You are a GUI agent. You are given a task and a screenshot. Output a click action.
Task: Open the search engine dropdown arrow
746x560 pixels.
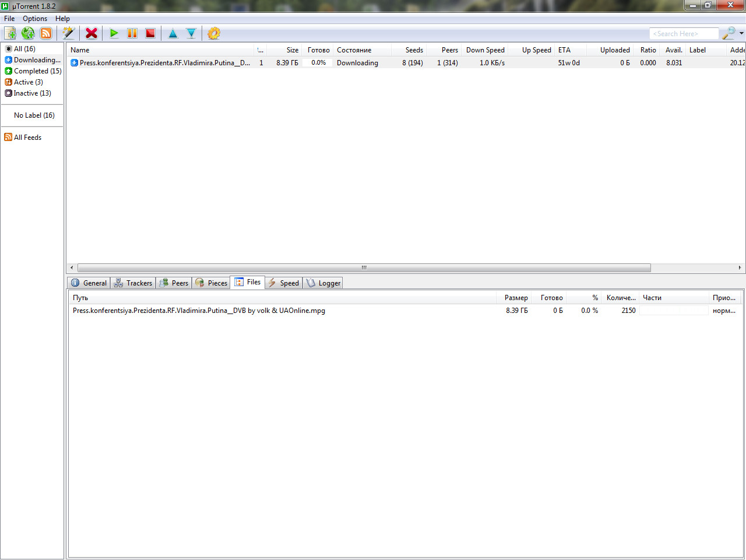coord(741,33)
